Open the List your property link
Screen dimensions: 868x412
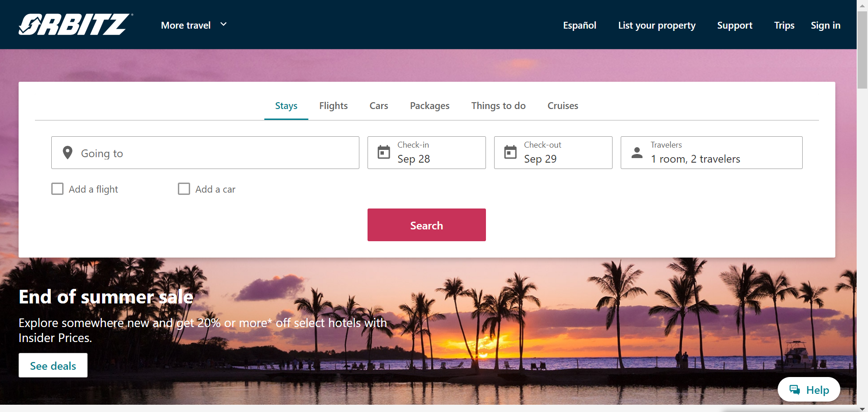(x=657, y=25)
